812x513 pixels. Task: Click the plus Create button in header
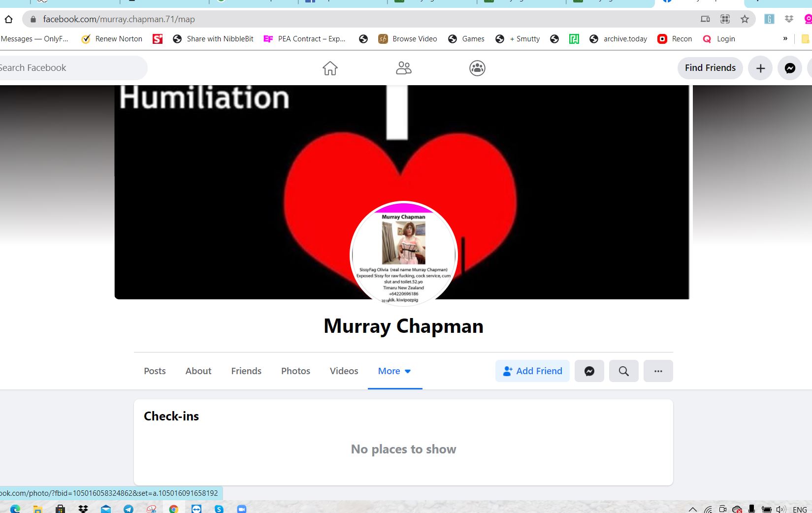760,68
